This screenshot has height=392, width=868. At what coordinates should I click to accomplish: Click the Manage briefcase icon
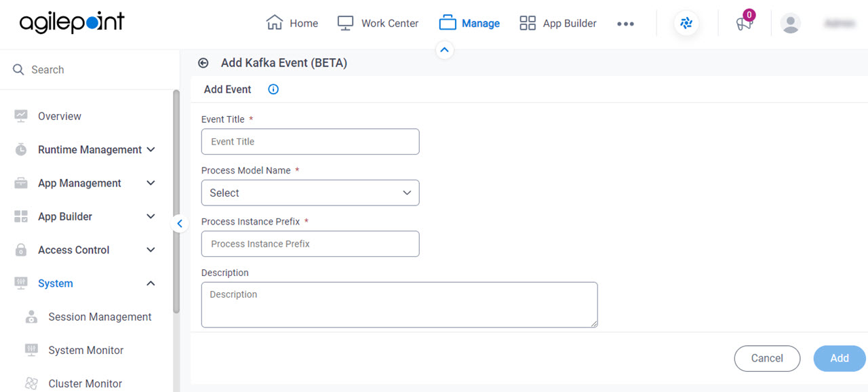448,23
